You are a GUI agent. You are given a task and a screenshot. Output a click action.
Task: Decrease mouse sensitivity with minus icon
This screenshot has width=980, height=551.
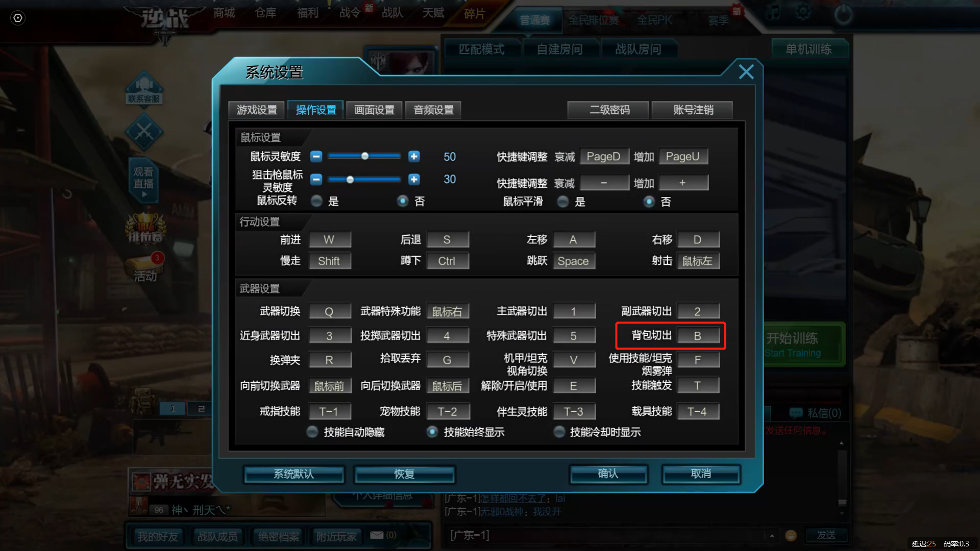(316, 156)
